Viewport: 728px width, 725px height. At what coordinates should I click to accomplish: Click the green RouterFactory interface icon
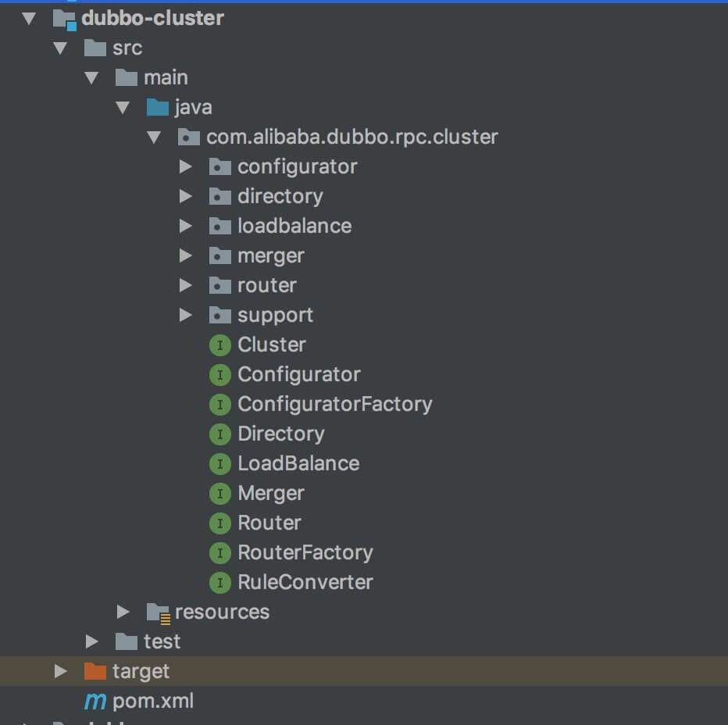(220, 552)
